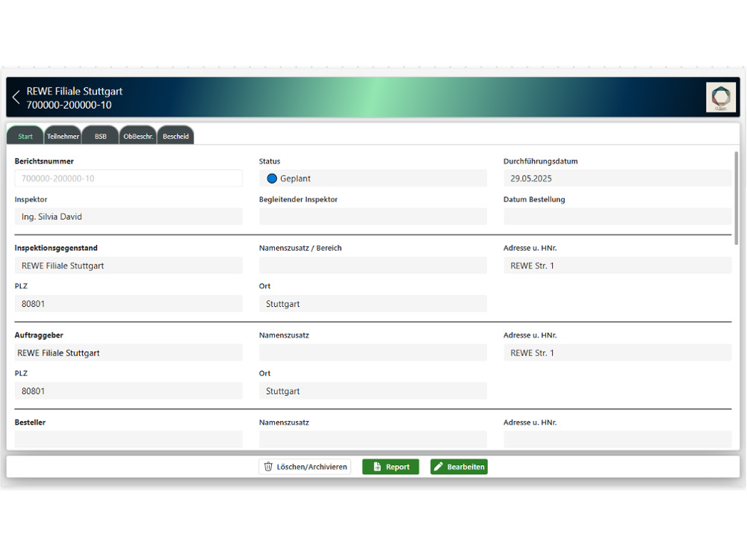
Task: Click the Besteller section label
Action: tap(30, 423)
